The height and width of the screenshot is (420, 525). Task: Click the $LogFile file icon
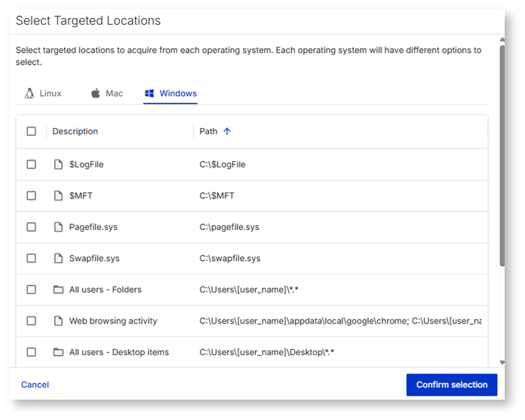[x=58, y=164]
